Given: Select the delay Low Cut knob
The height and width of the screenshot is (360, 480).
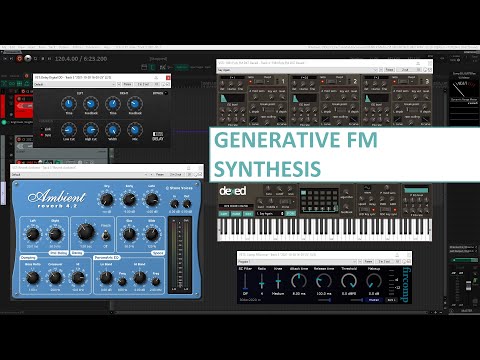Looking at the screenshot, I should (69, 130).
